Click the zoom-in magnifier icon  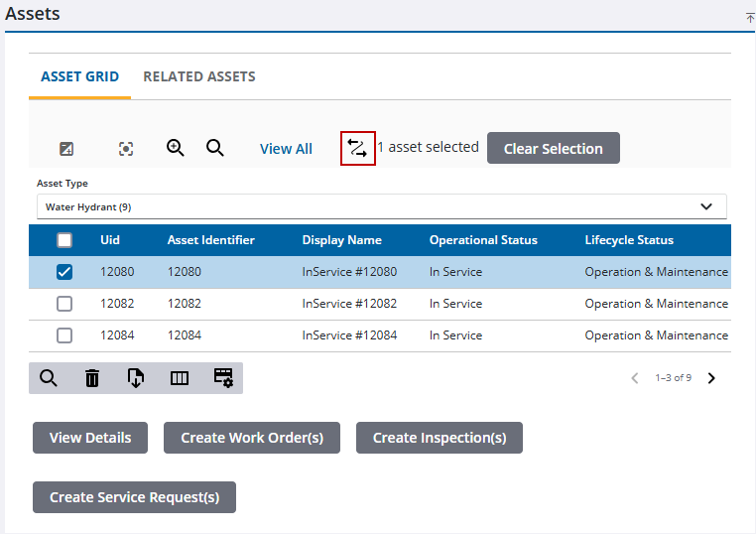pos(176,148)
